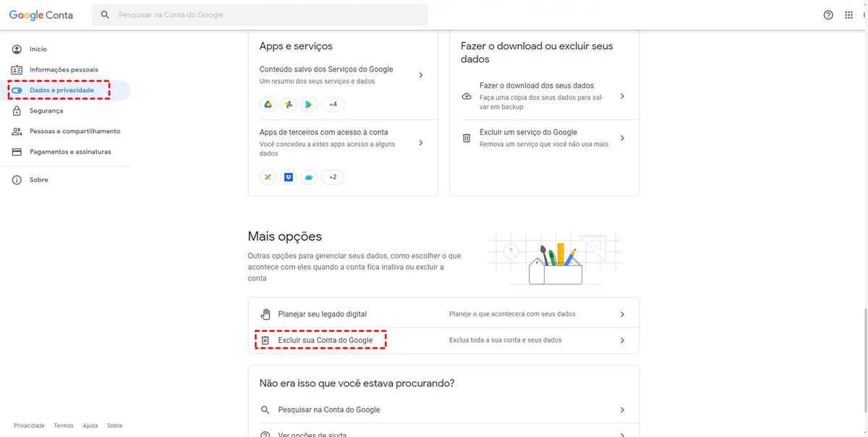Viewport: 868px width, 437px height.
Task: Expand Apps de terceiros com acesso chevron
Action: pos(421,143)
